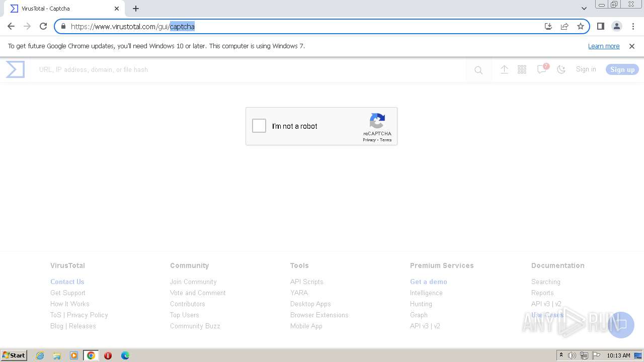The height and width of the screenshot is (362, 644).
Task: Open the Opera taskbar icon
Action: pyautogui.click(x=108, y=355)
